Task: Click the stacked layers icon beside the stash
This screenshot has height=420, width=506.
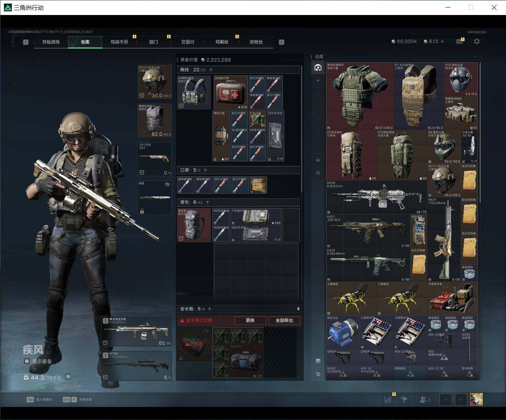Action: click(318, 361)
